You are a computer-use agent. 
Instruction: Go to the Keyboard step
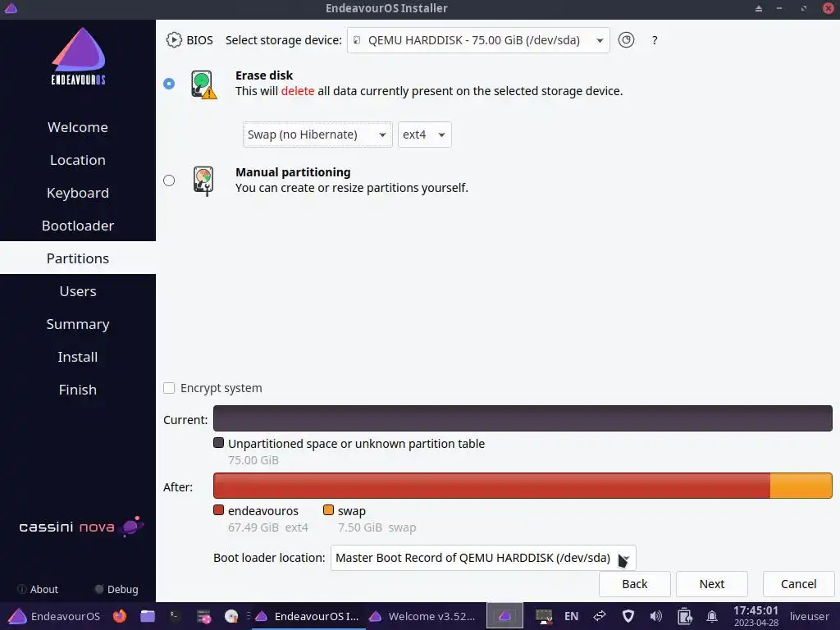pyautogui.click(x=78, y=193)
